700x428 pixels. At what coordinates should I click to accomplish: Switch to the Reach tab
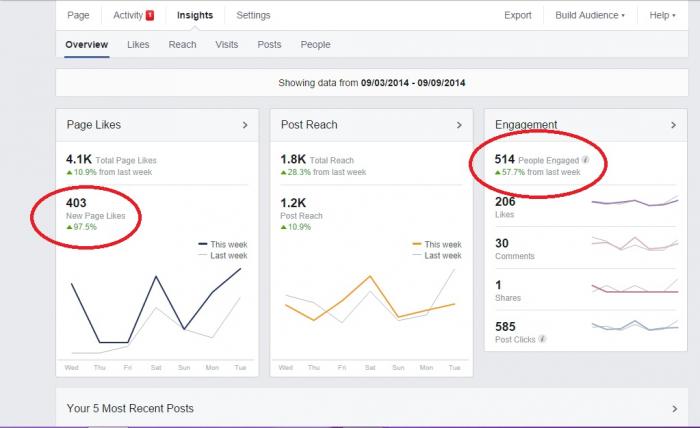pyautogui.click(x=182, y=45)
